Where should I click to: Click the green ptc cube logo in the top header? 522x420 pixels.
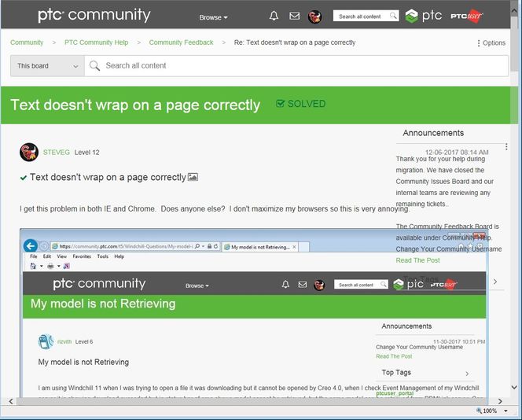tap(411, 16)
